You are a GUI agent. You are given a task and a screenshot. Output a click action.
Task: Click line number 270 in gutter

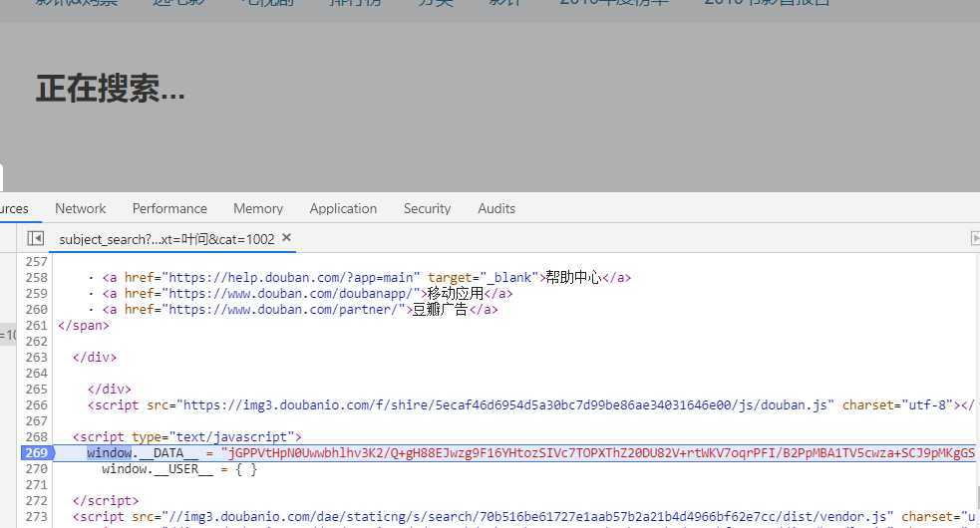pyautogui.click(x=36, y=468)
